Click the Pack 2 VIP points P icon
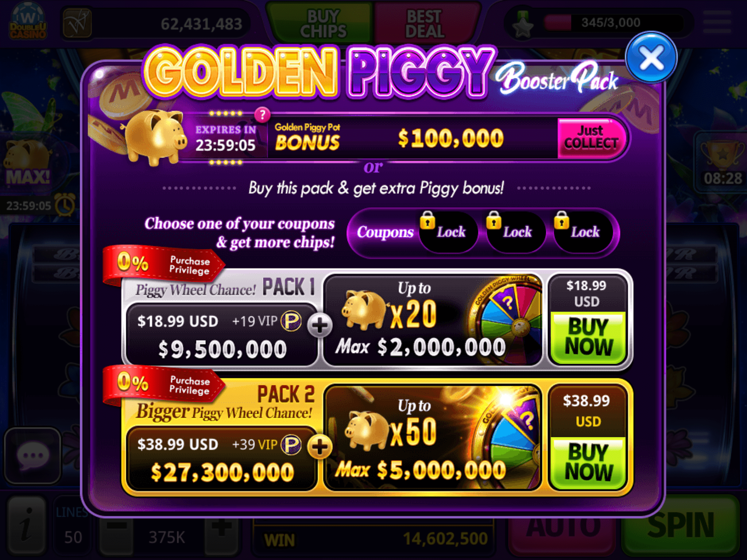 tap(291, 445)
